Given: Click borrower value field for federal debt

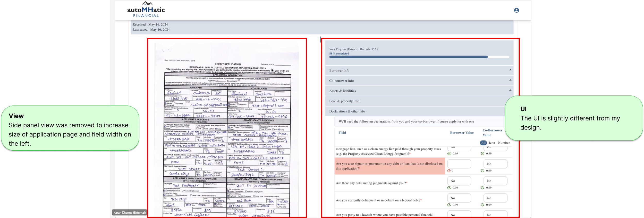Looking at the screenshot, I should pos(459,198).
